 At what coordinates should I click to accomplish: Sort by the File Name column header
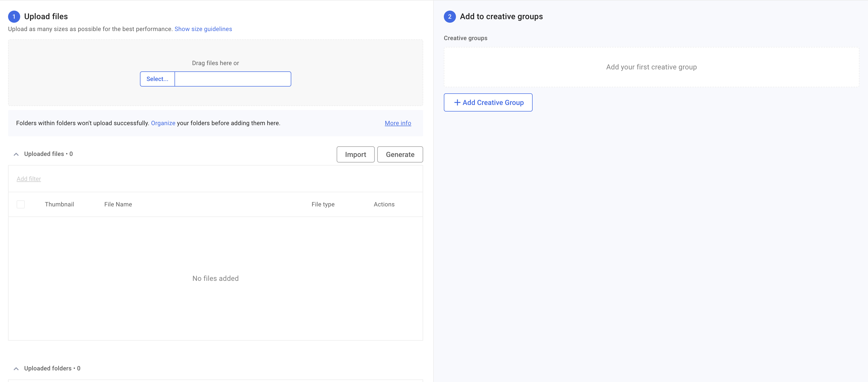[x=118, y=204]
